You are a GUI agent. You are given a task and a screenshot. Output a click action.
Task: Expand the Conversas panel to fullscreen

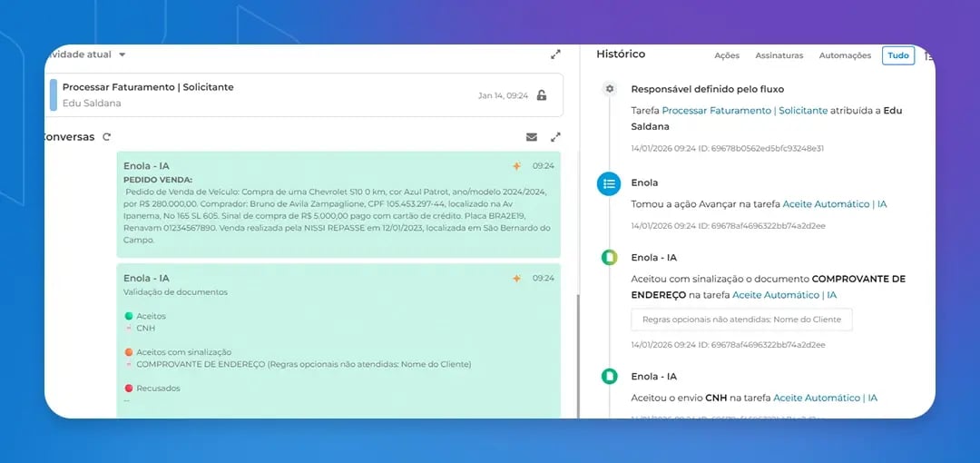555,137
